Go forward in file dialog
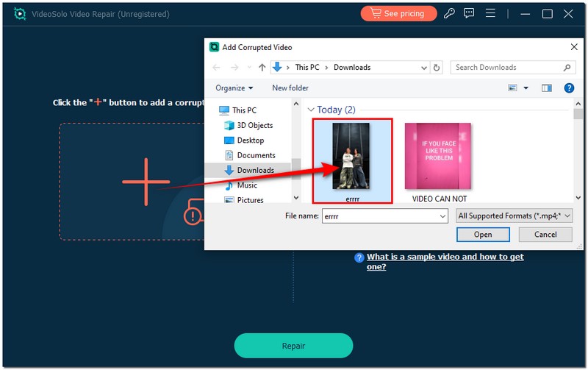 (x=234, y=68)
